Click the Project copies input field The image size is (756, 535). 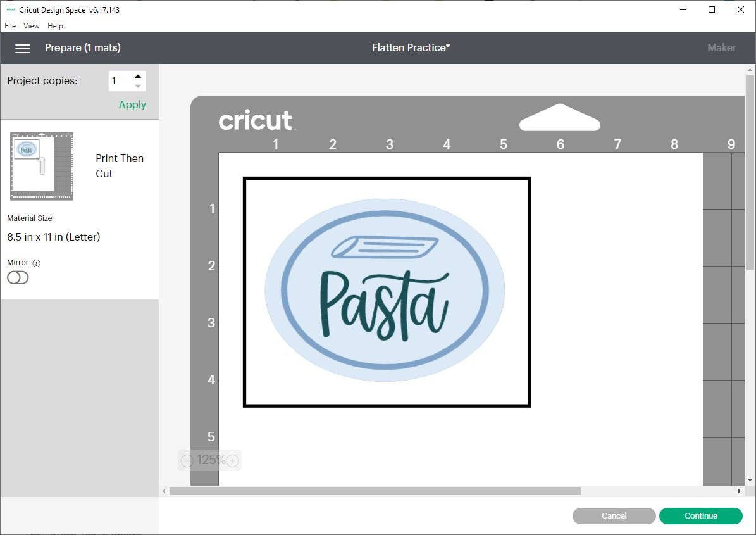pyautogui.click(x=120, y=80)
